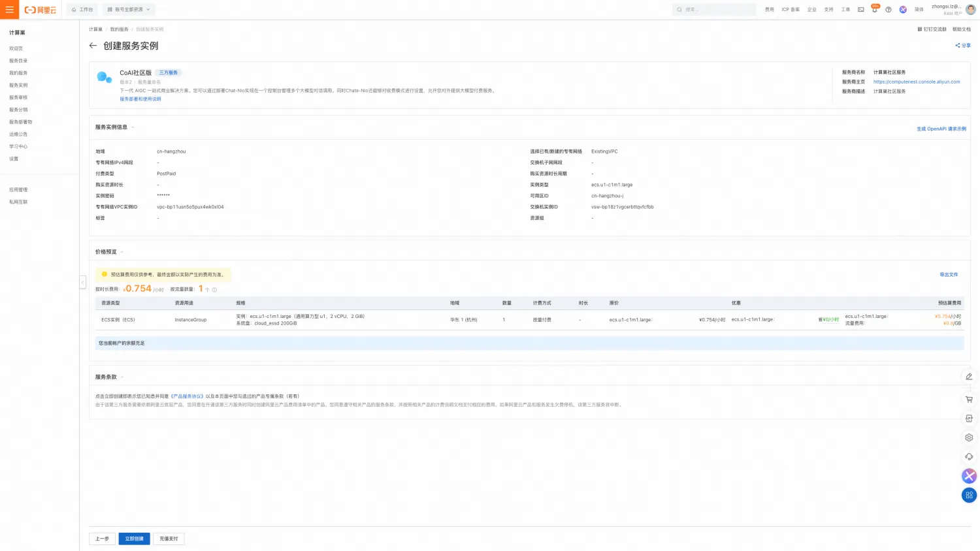
Task: Open the floating customer-service headset icon
Action: point(969,456)
